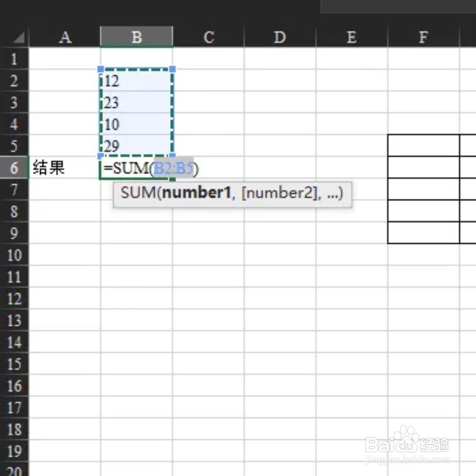Viewport: 476px width, 476px height.
Task: Select column A header
Action: (x=65, y=37)
